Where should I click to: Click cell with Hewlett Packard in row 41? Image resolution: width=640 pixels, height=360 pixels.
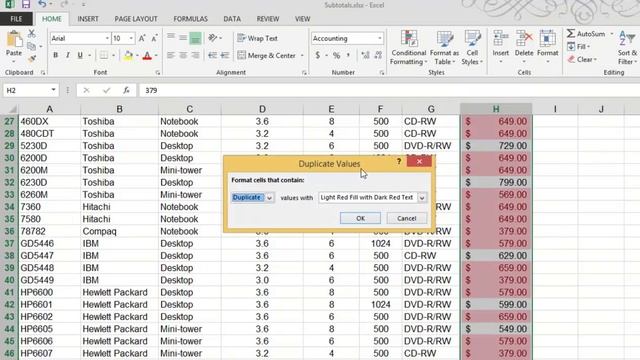119,292
